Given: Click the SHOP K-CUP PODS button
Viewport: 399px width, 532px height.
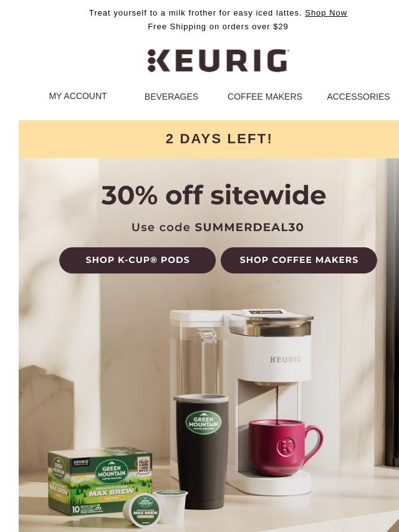Looking at the screenshot, I should point(138,260).
